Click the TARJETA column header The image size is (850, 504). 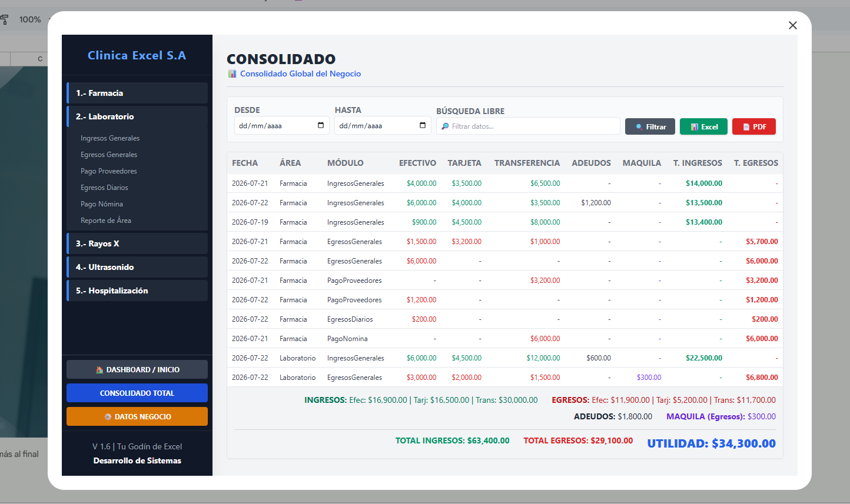[x=464, y=163]
